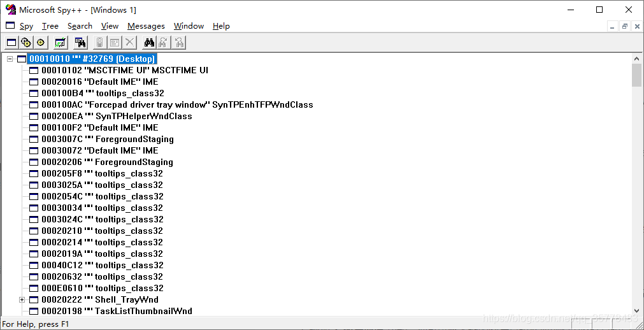Click window icon of 00010102 MSCTFIME UI row
Viewport: 644px width, 330px height.
pos(34,71)
